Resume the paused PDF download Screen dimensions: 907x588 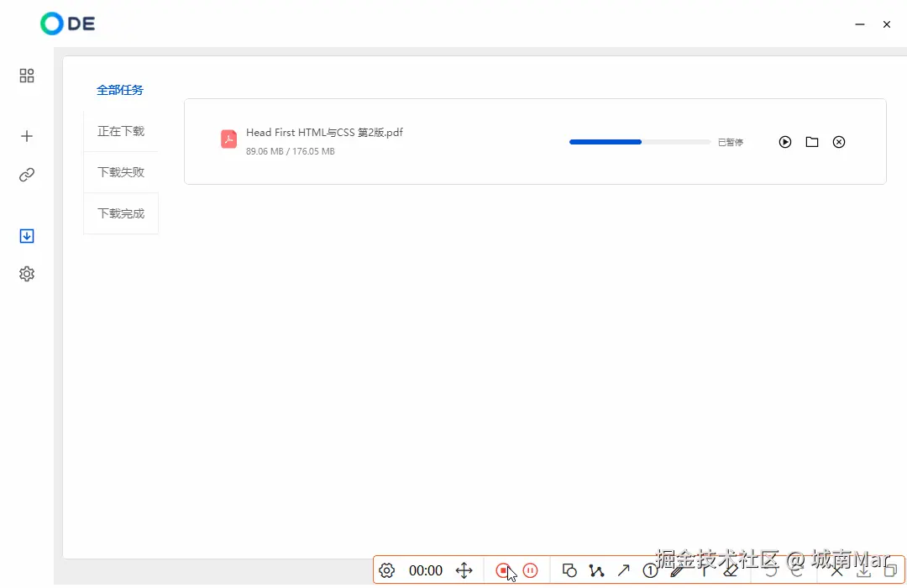tap(785, 142)
